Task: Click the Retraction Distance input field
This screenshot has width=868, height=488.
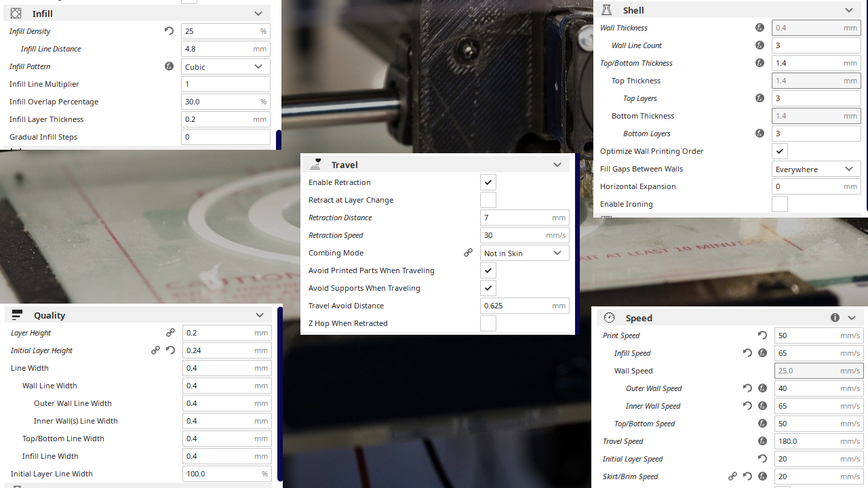Action: 525,218
